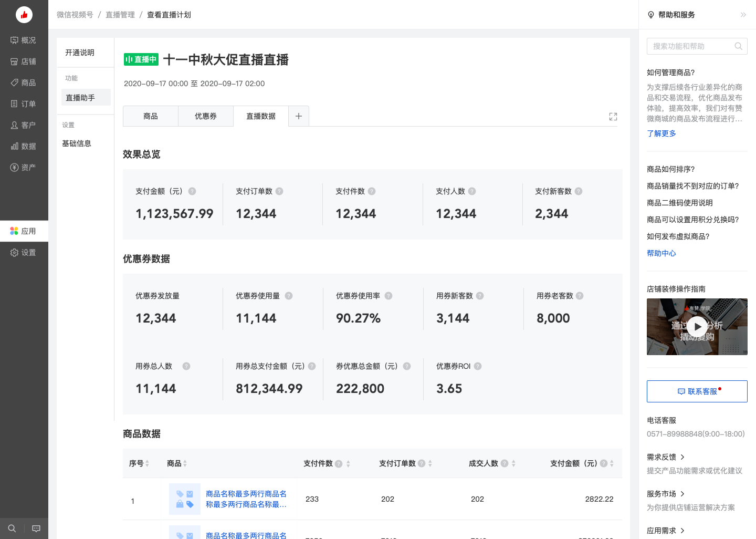Click the red thumbs-up logo
This screenshot has height=539, width=756.
pyautogui.click(x=24, y=15)
